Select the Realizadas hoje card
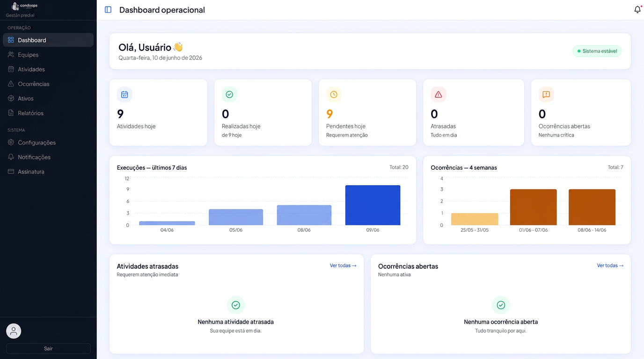This screenshot has width=644, height=359. tap(263, 112)
